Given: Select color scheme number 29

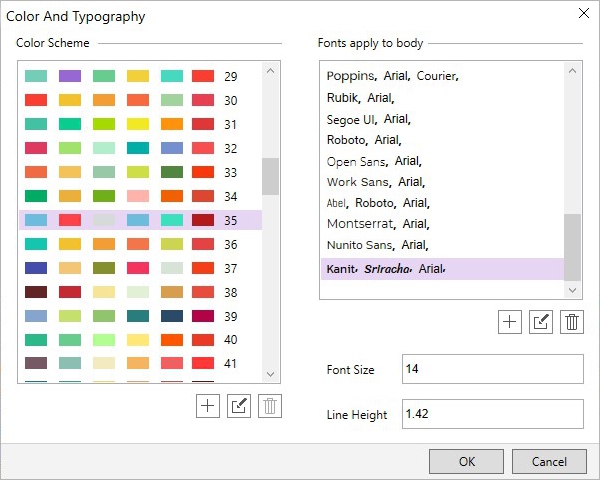Looking at the screenshot, I should coord(140,76).
